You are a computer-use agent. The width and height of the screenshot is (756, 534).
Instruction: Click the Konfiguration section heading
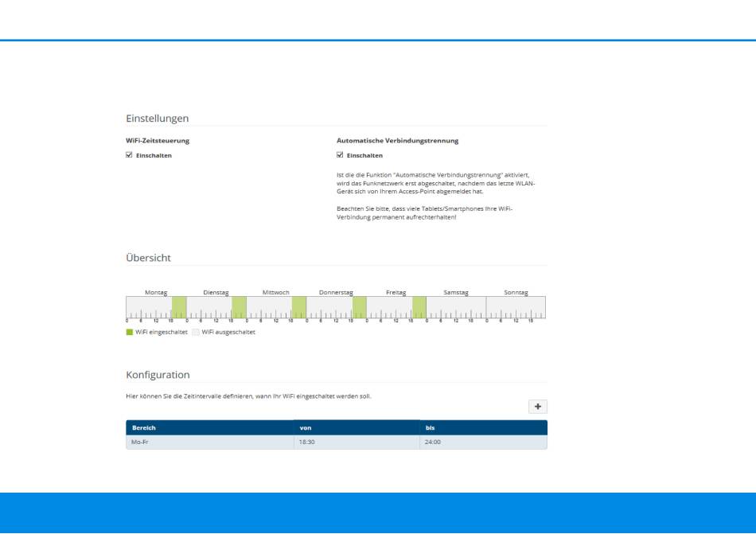coord(158,375)
